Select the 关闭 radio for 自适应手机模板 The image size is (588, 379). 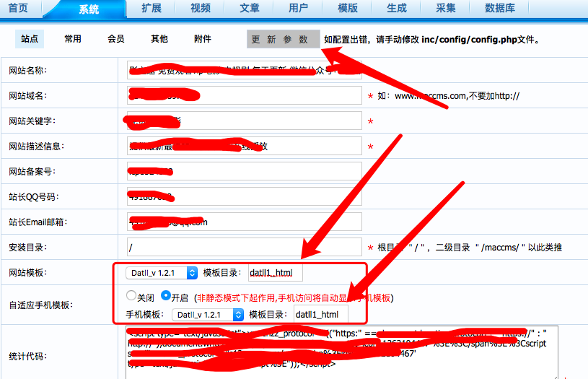(x=131, y=296)
